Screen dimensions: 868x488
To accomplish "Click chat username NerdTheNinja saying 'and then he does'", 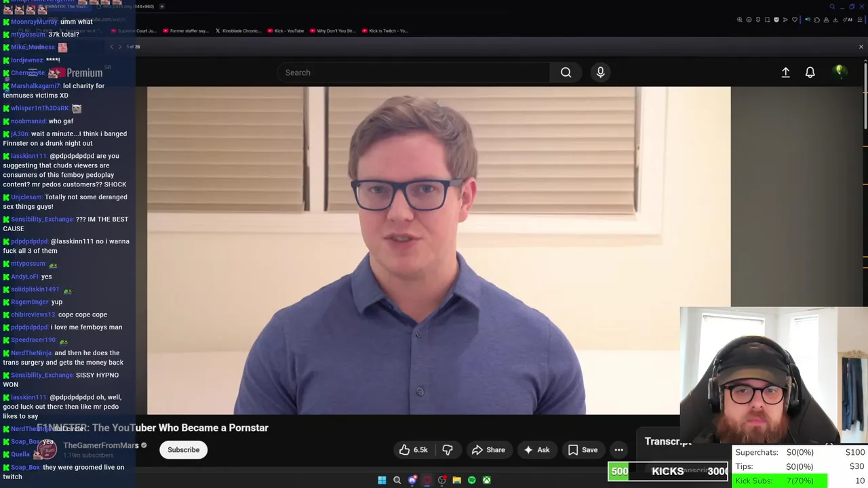I will [31, 353].
